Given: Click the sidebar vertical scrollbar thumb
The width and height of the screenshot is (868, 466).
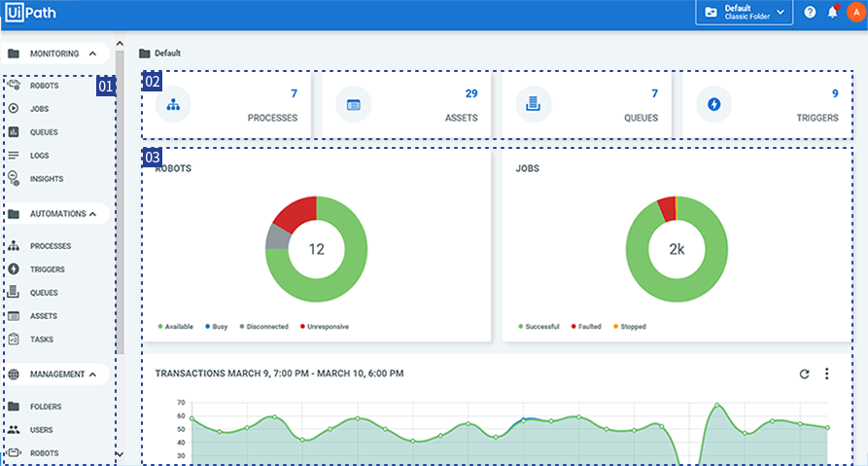Looking at the screenshot, I should coord(120,202).
